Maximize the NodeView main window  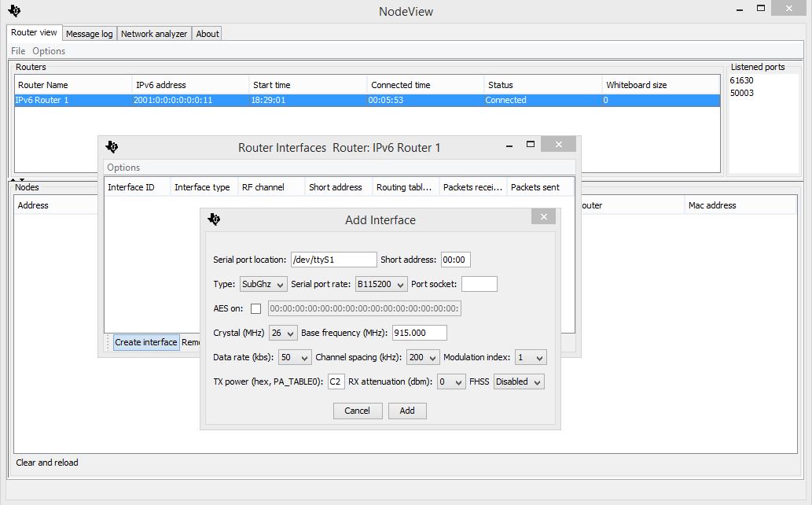(x=761, y=8)
